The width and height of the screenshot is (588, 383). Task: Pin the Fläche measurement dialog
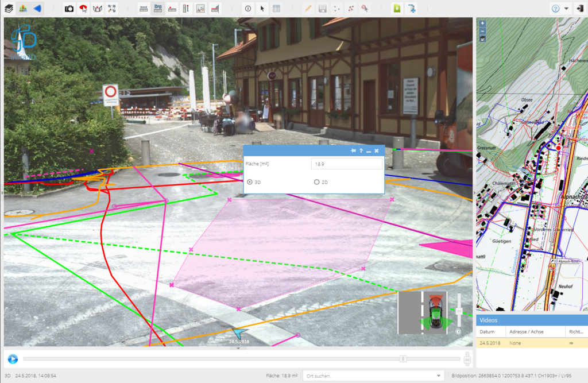click(353, 150)
